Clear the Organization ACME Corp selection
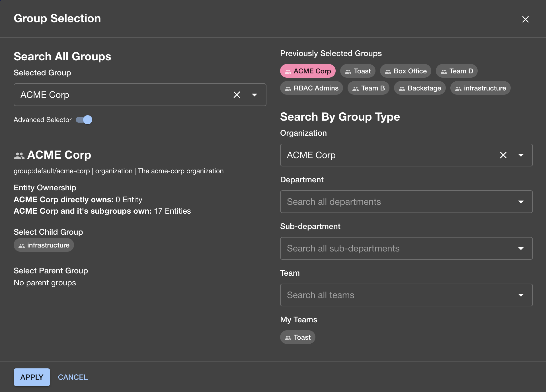This screenshot has height=392, width=546. click(x=503, y=155)
